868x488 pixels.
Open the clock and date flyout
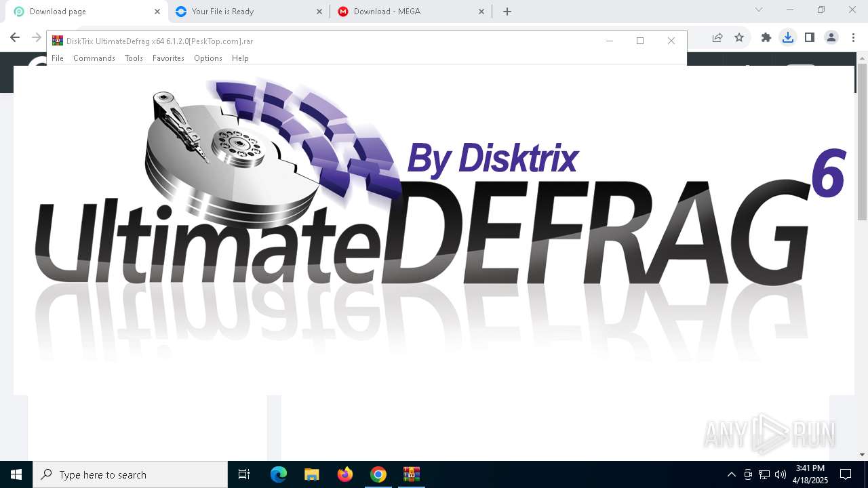pyautogui.click(x=810, y=474)
